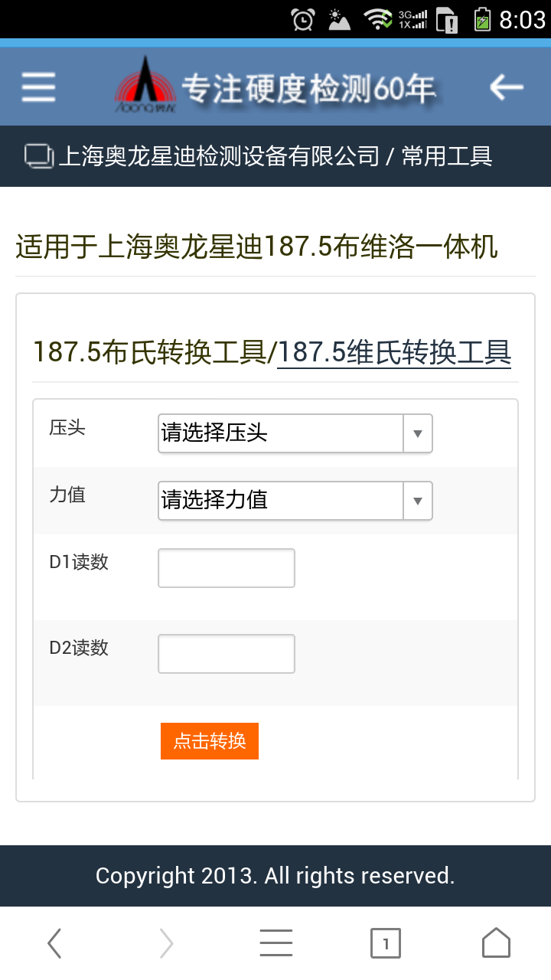Tap the breadcrumb window icon

pyautogui.click(x=40, y=155)
